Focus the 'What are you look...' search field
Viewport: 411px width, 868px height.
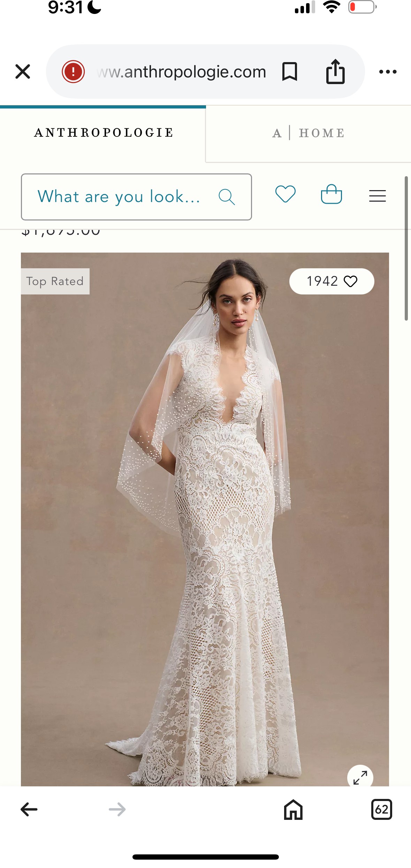[x=136, y=197]
